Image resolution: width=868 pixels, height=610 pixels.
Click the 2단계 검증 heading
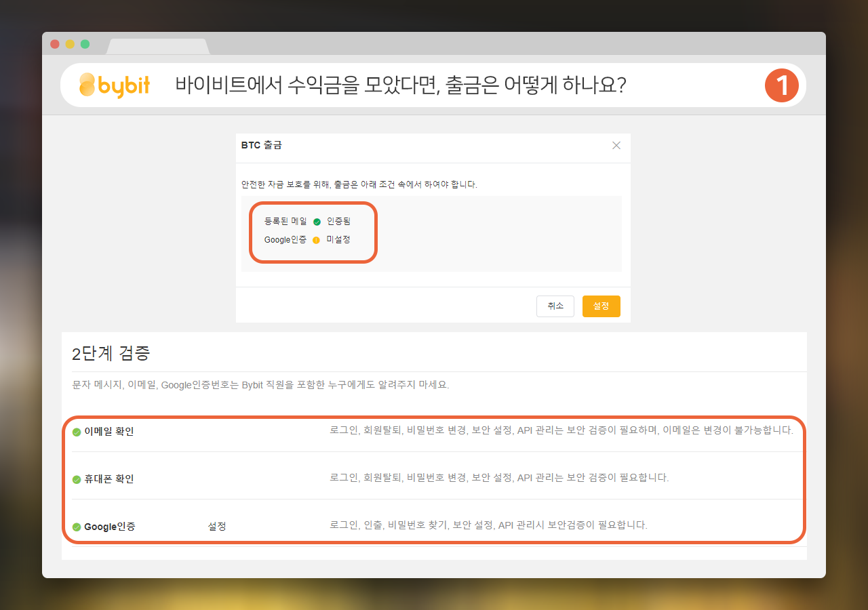point(111,353)
